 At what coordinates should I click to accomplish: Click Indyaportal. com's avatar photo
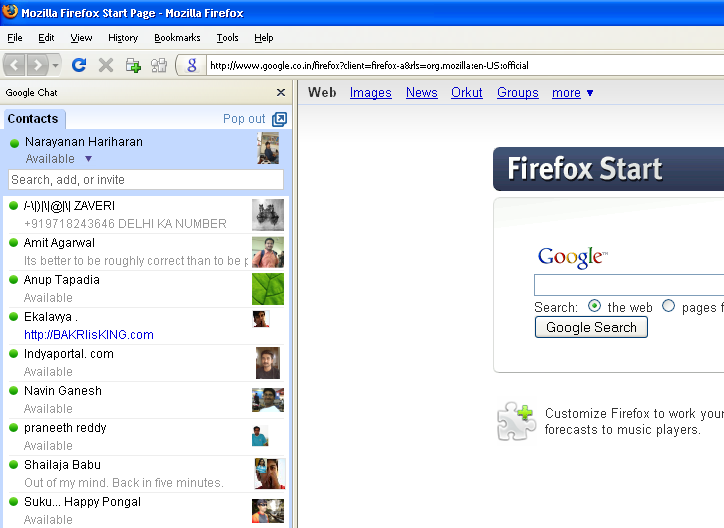(x=268, y=363)
